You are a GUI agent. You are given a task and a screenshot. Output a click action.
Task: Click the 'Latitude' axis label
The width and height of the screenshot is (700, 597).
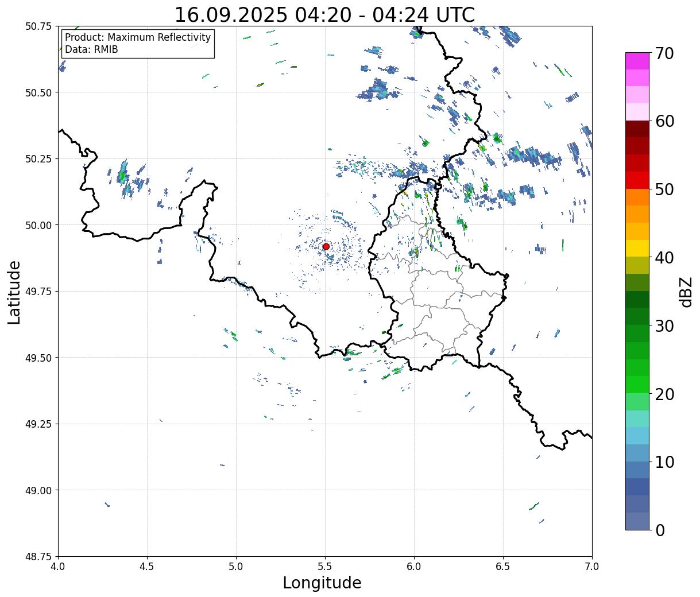tap(14, 292)
